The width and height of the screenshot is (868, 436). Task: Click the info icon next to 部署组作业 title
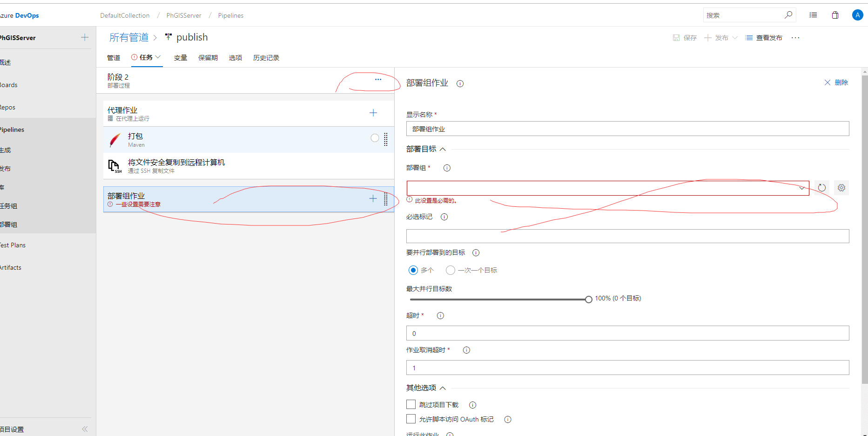coord(460,84)
